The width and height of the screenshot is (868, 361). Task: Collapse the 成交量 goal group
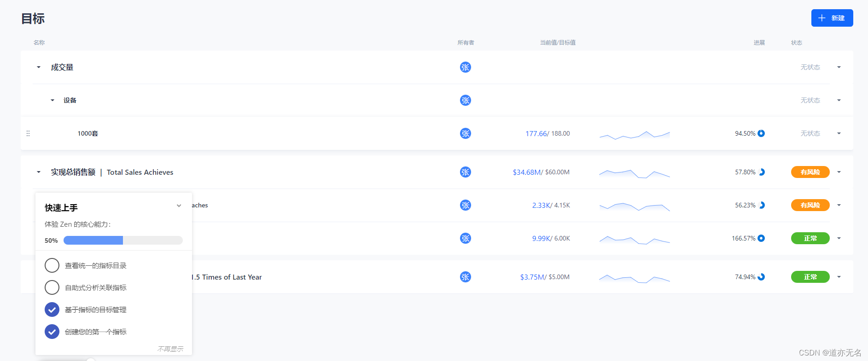click(x=39, y=67)
